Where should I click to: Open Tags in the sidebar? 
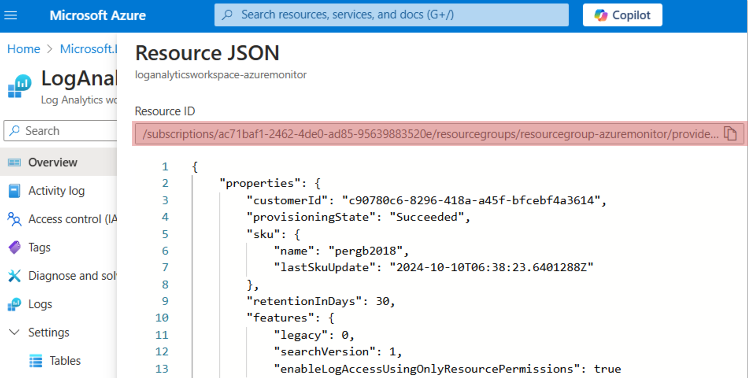pyautogui.click(x=39, y=247)
